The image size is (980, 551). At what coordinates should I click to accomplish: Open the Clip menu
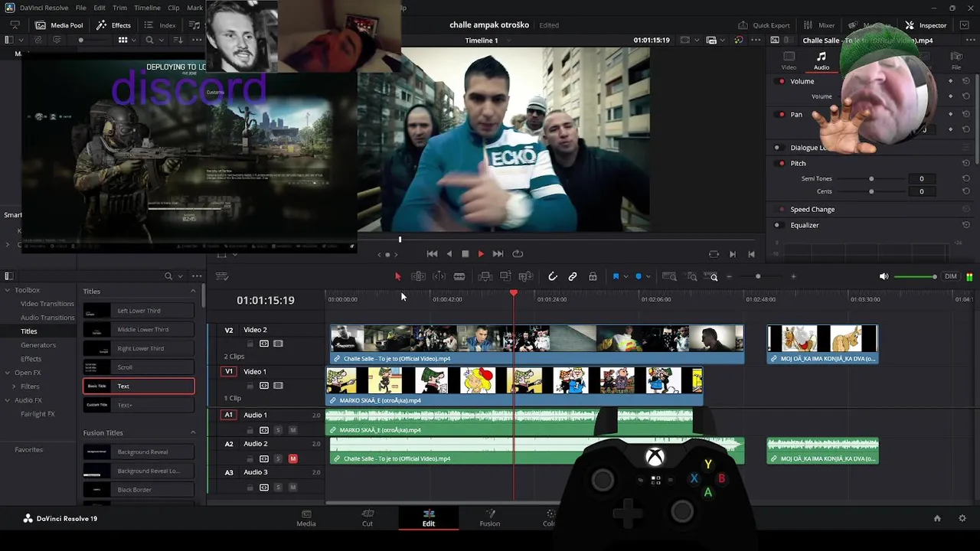tap(174, 8)
